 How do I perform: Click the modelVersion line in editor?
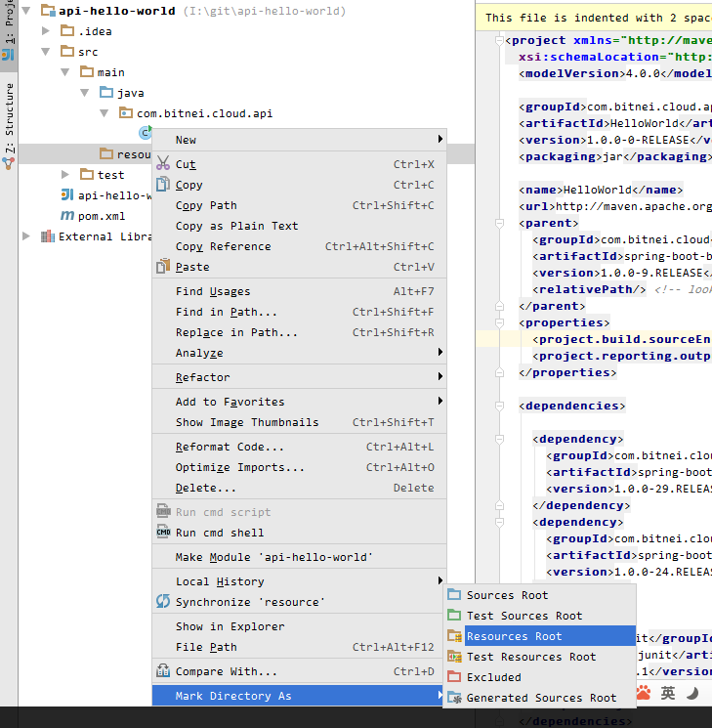pyautogui.click(x=615, y=73)
